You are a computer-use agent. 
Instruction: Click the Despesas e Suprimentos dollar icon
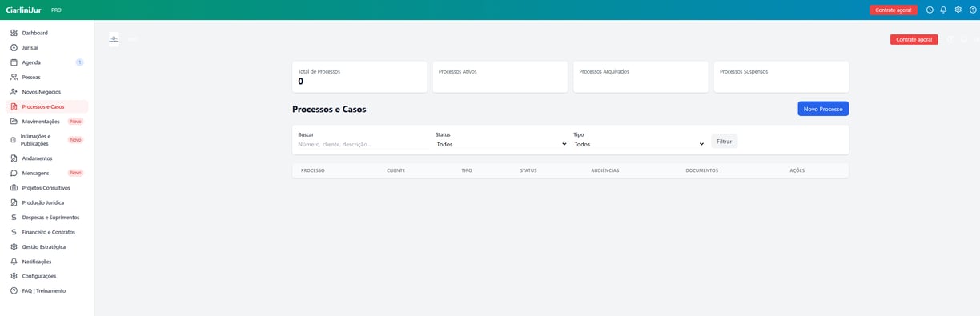coord(14,218)
